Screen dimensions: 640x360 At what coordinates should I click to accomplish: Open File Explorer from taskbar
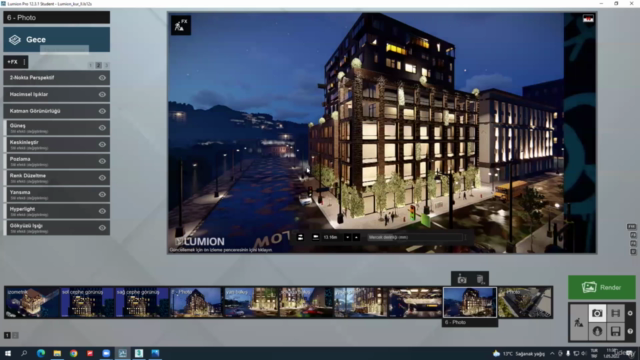(57, 353)
